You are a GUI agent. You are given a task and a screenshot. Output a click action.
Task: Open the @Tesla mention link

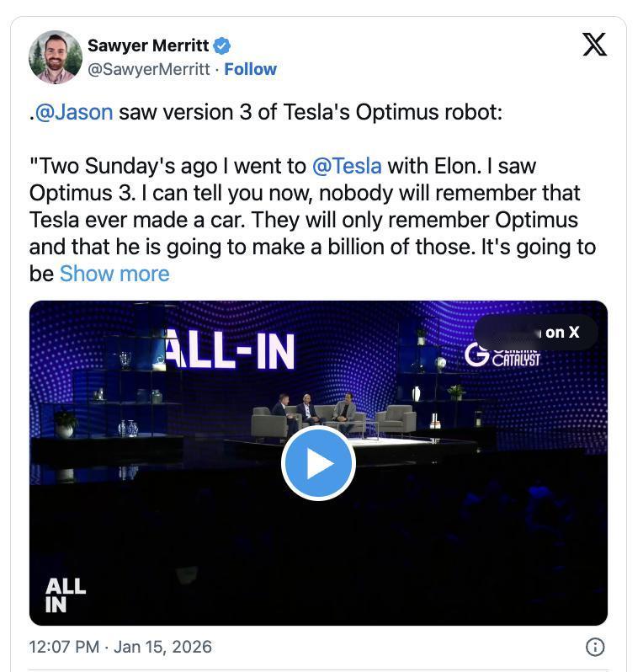click(346, 166)
